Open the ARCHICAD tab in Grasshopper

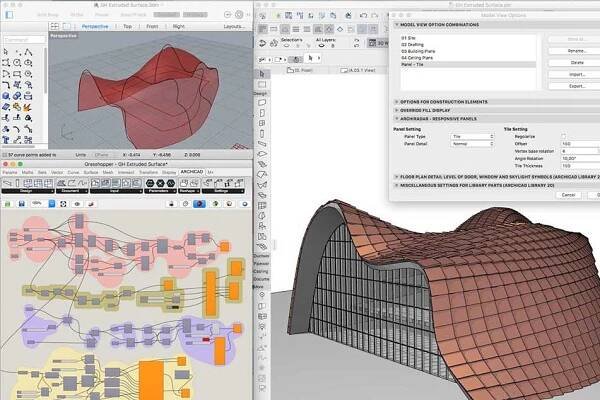[x=194, y=171]
